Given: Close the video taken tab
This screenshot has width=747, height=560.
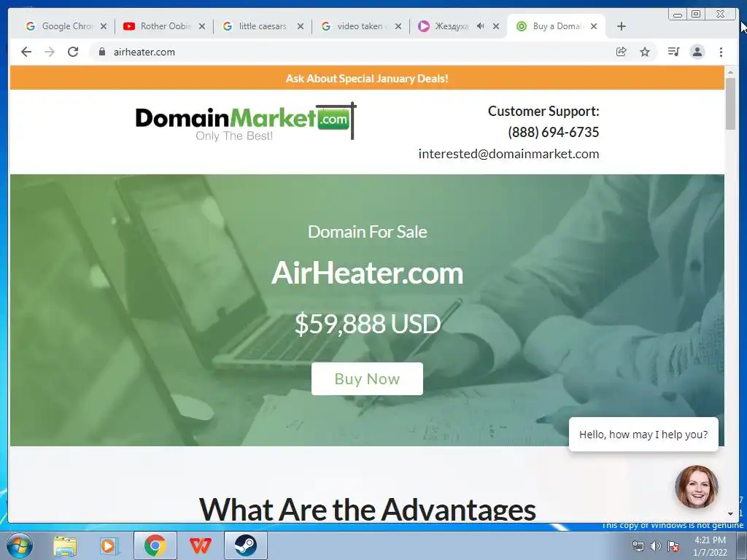Looking at the screenshot, I should tap(398, 26).
